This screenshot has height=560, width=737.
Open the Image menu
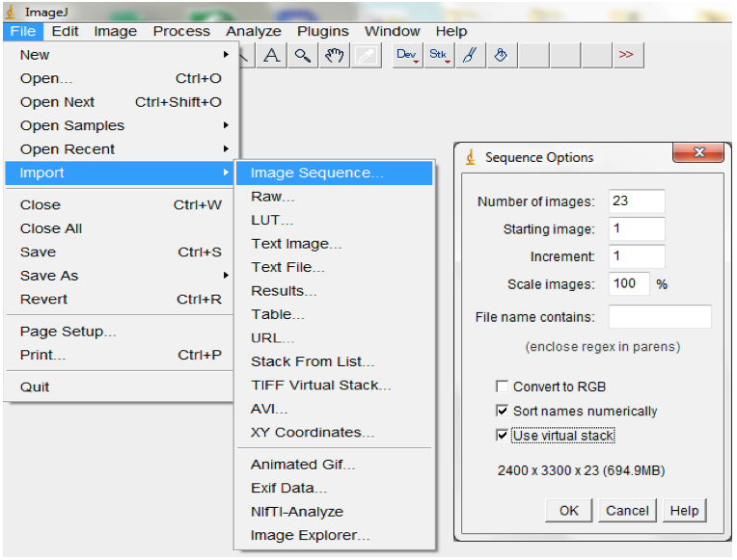115,32
